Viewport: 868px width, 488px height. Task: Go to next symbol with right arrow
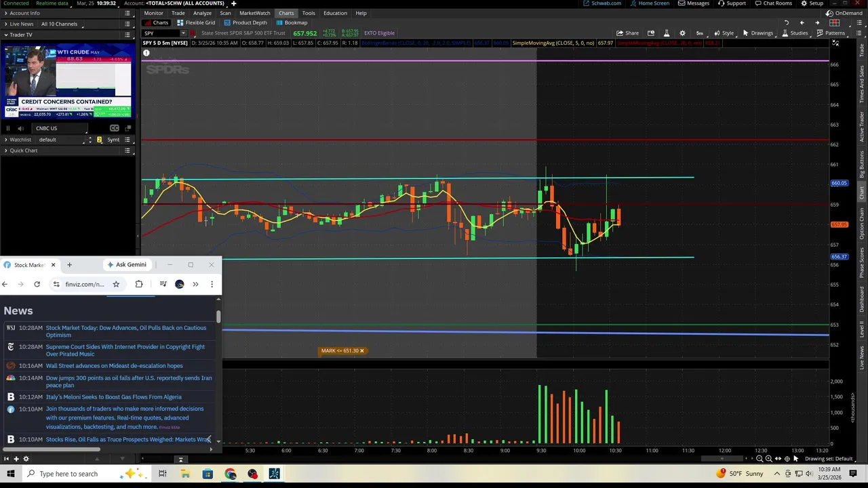(817, 23)
